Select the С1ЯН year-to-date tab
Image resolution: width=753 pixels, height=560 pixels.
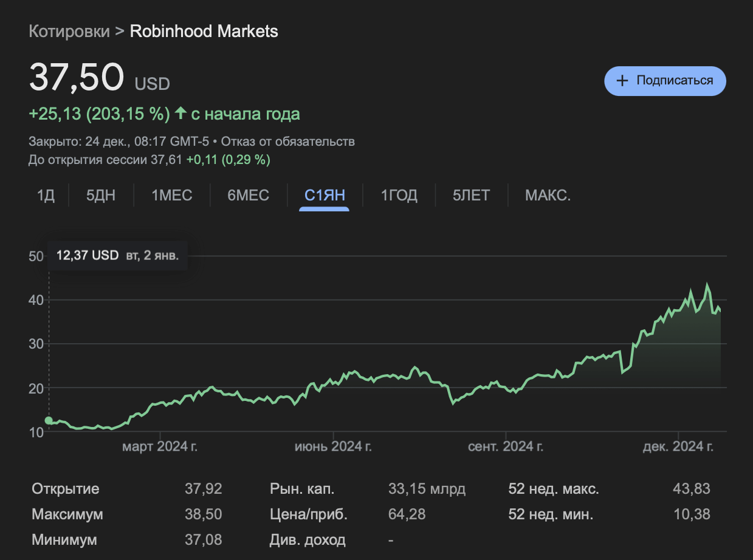(x=325, y=196)
